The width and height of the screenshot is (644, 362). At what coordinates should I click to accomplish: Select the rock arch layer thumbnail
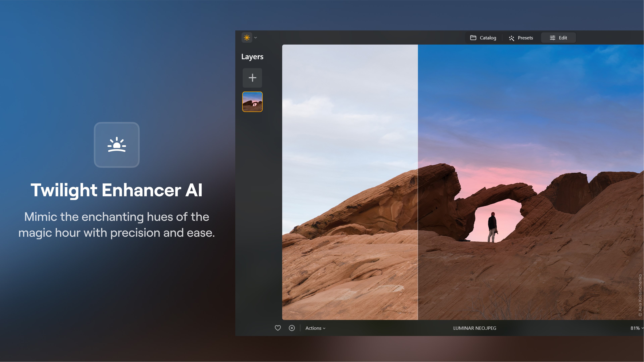point(252,102)
